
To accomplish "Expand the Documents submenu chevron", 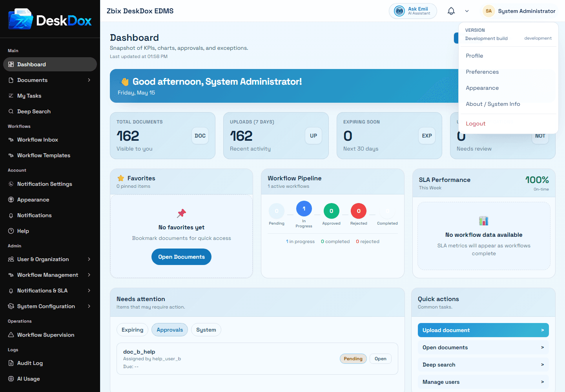I will [x=89, y=80].
